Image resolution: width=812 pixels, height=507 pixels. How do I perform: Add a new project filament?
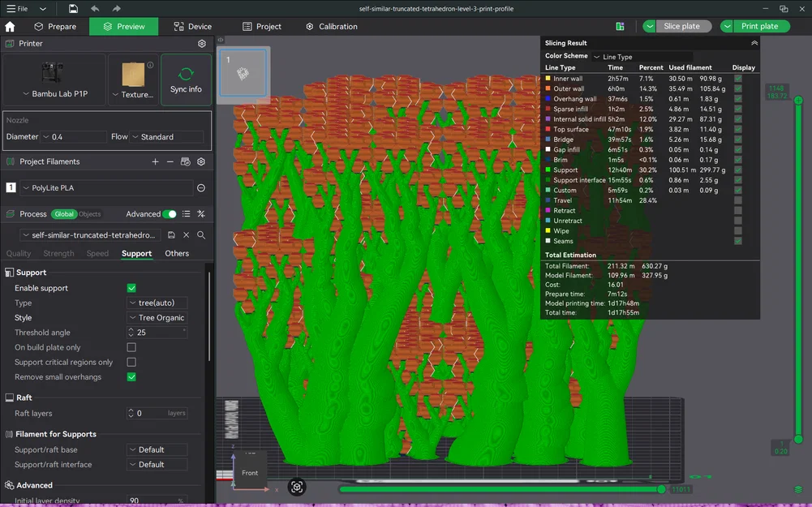(155, 161)
